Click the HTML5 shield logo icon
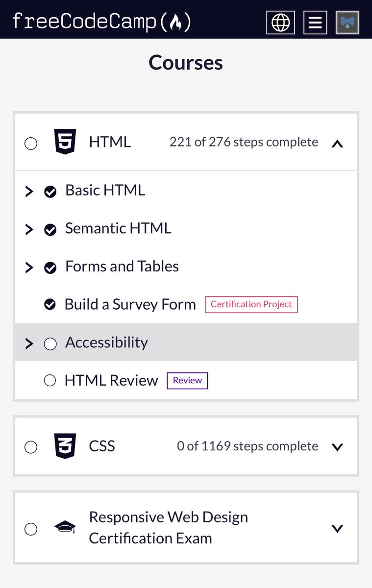372x588 pixels. click(65, 142)
